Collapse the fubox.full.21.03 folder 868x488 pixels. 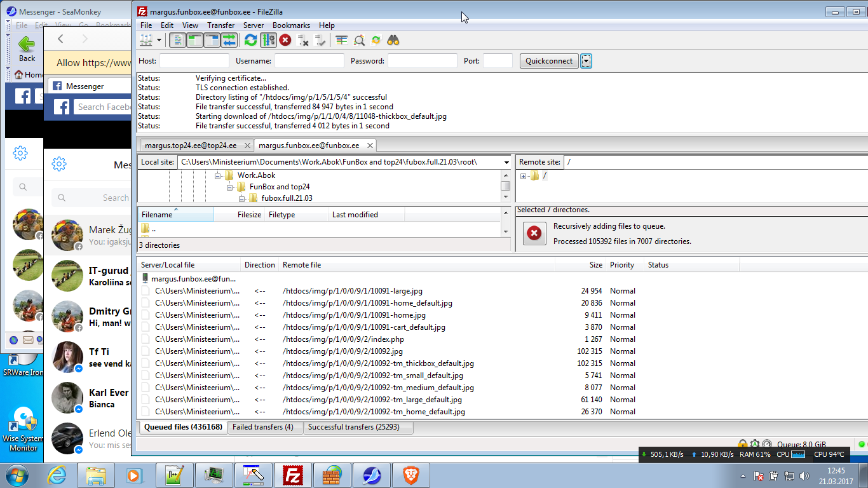pos(242,198)
